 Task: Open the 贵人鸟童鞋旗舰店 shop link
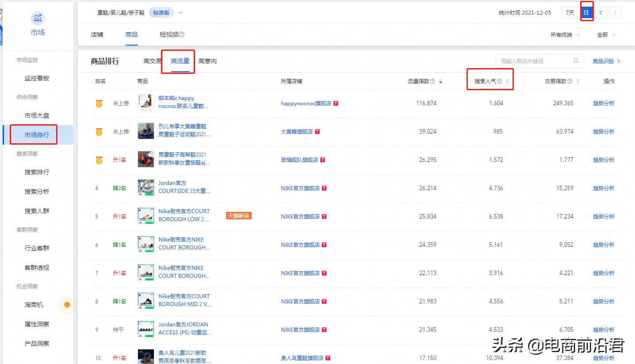pyautogui.click(x=302, y=358)
